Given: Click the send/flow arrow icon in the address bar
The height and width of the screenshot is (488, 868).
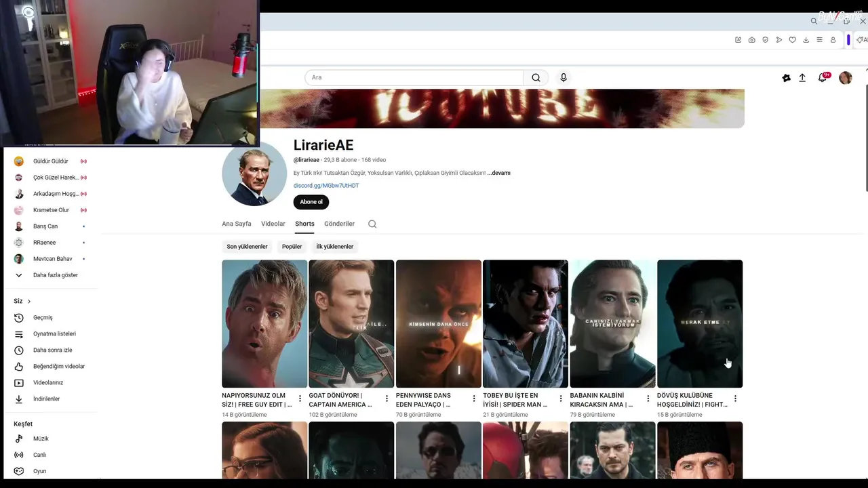Looking at the screenshot, I should (779, 40).
